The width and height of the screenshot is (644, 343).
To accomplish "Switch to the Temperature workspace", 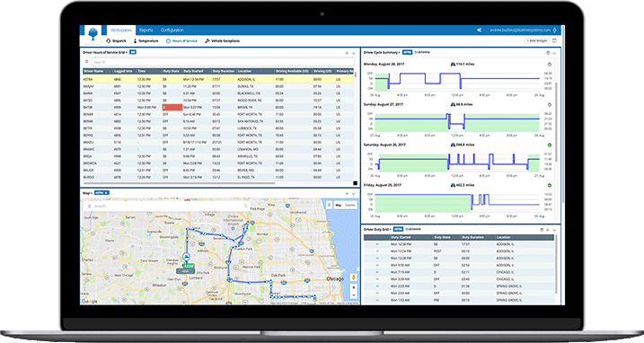I will click(x=146, y=41).
